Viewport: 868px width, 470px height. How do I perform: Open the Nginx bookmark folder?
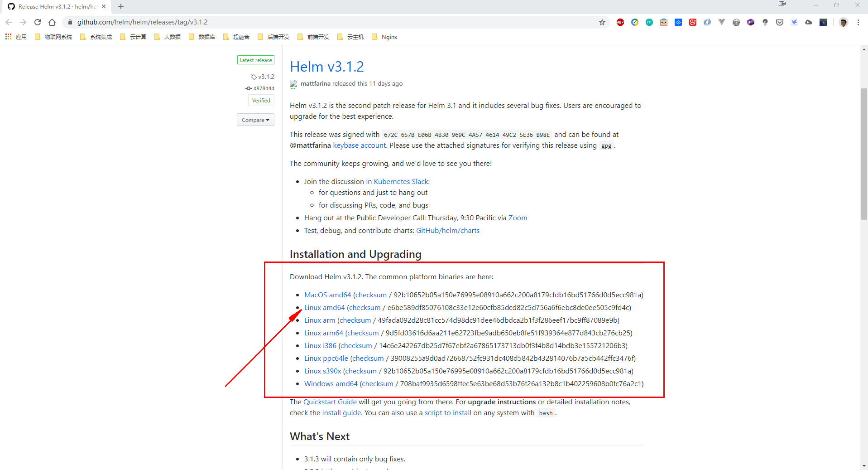tap(384, 37)
